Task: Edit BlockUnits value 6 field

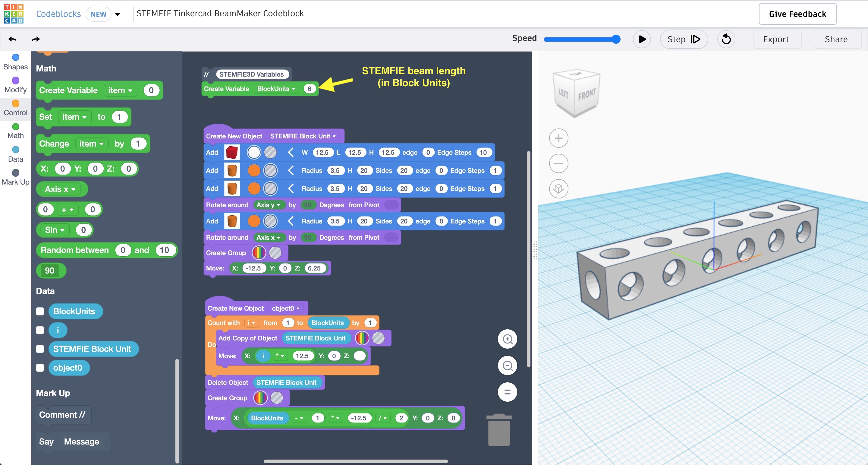Action: (x=309, y=89)
